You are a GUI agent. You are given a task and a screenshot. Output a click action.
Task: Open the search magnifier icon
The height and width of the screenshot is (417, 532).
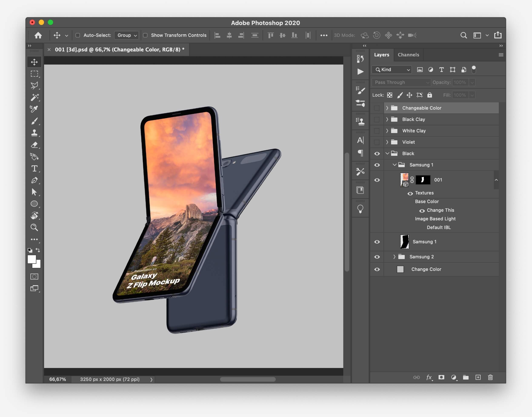(463, 35)
